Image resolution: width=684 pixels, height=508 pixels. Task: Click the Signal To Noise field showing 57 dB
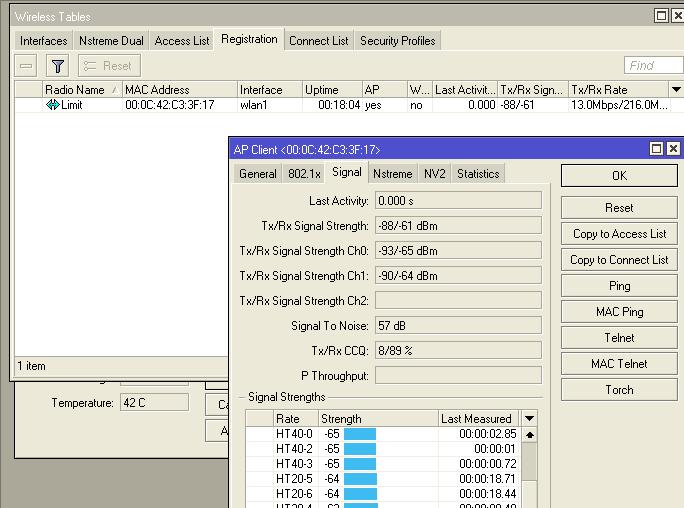click(x=458, y=326)
